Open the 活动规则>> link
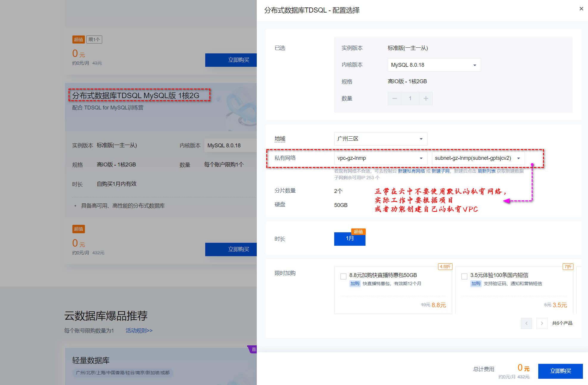The image size is (588, 385). point(139,330)
